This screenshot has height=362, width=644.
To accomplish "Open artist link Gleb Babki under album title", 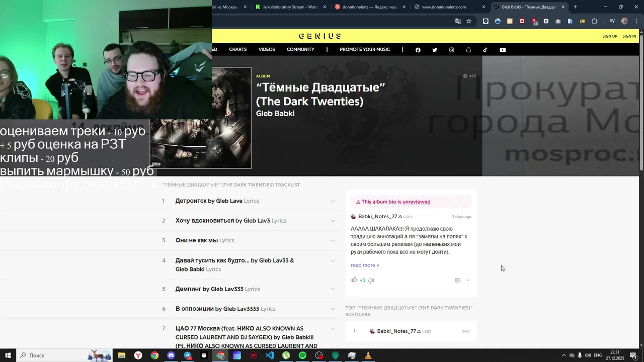I will point(275,114).
